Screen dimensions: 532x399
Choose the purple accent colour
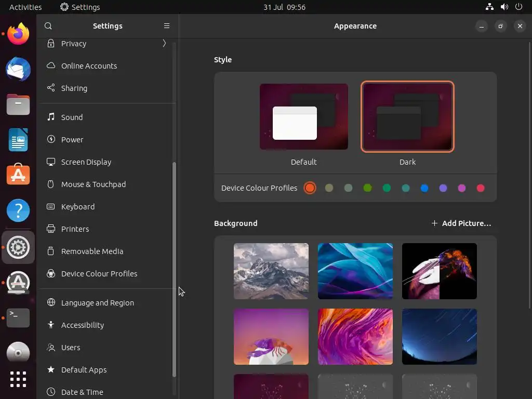click(x=443, y=188)
